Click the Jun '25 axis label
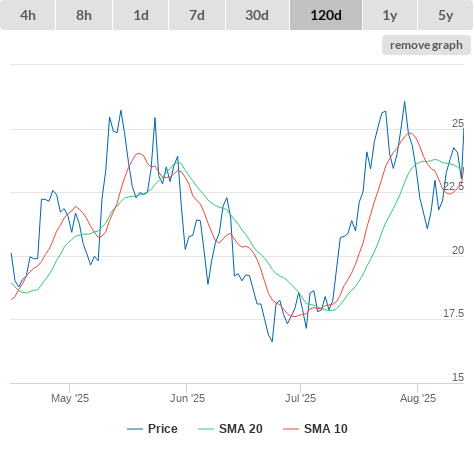Viewport: 474px width, 455px height. 187,398
